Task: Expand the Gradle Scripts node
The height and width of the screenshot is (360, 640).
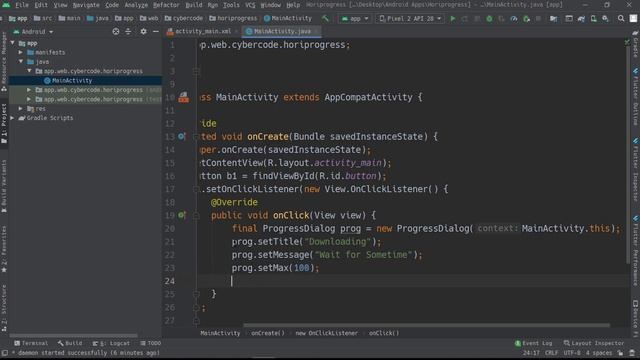Action: tap(13, 118)
